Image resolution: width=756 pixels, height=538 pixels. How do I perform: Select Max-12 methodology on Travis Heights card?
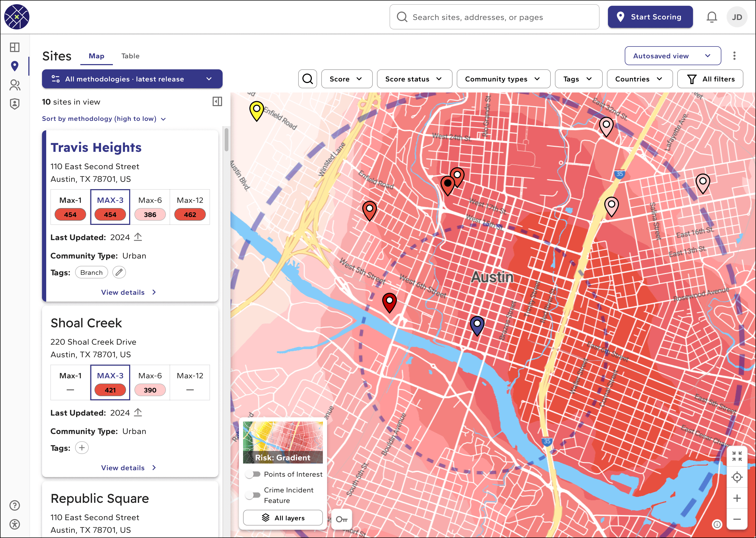pos(190,207)
